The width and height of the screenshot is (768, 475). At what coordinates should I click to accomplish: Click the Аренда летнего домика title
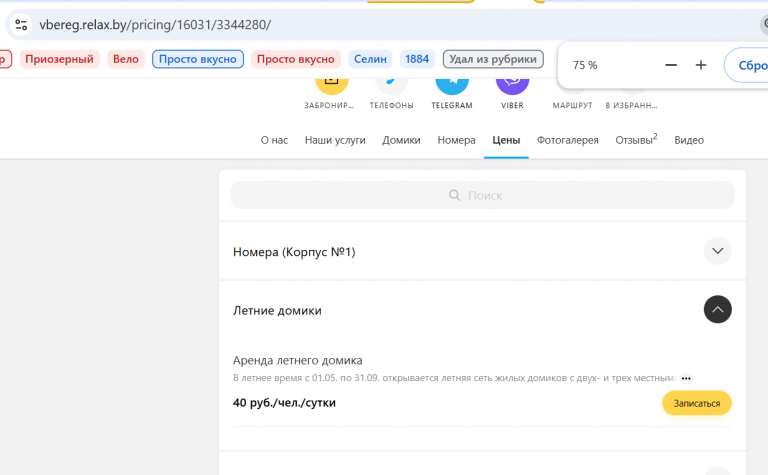tap(298, 360)
